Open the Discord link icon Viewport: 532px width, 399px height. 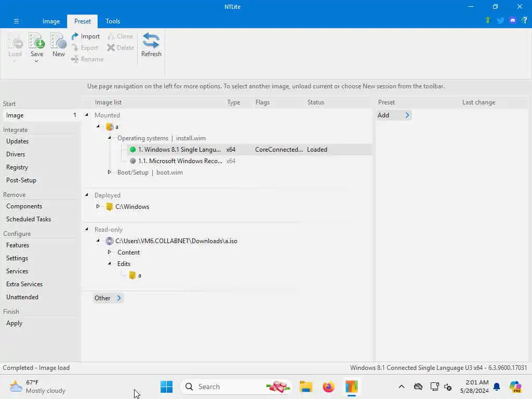click(513, 20)
